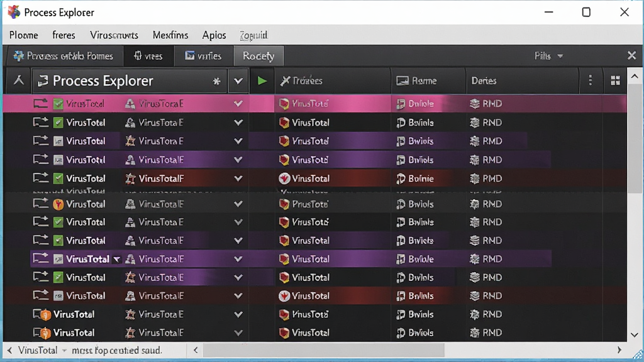644x362 pixels.
Task: Toggle the gray checkbox in the row just above the VirusTotalF row
Action: click(x=58, y=160)
